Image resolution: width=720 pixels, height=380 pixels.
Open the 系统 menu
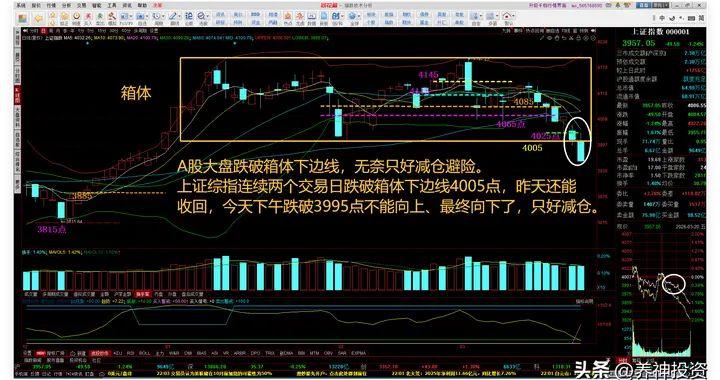click(x=21, y=5)
